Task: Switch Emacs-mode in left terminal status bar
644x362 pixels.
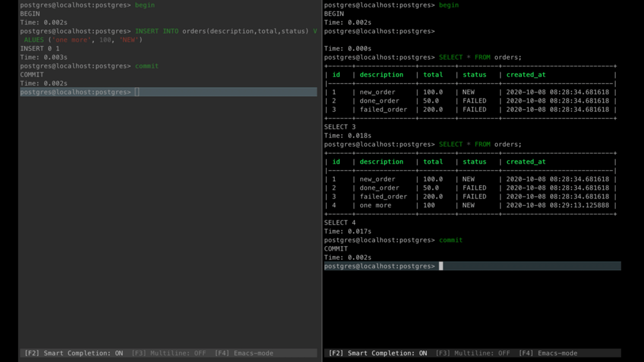Action: pyautogui.click(x=244, y=353)
